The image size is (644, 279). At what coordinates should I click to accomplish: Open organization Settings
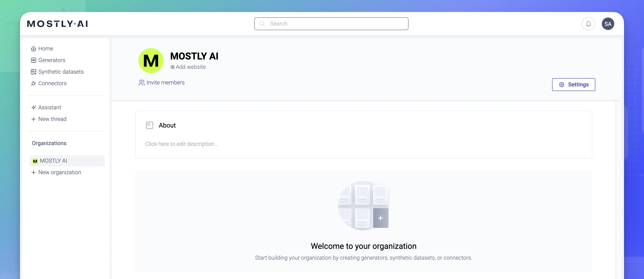[x=573, y=85]
